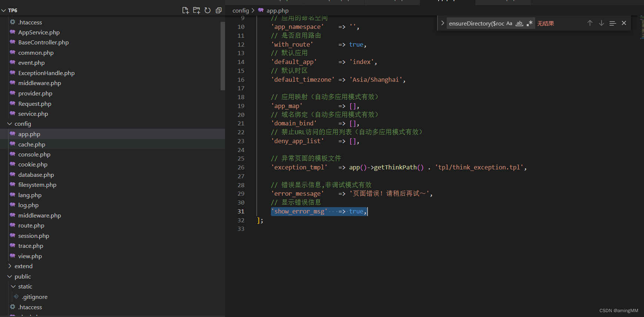This screenshot has width=644, height=317.
Task: Open cache.php under config
Action: (x=32, y=144)
